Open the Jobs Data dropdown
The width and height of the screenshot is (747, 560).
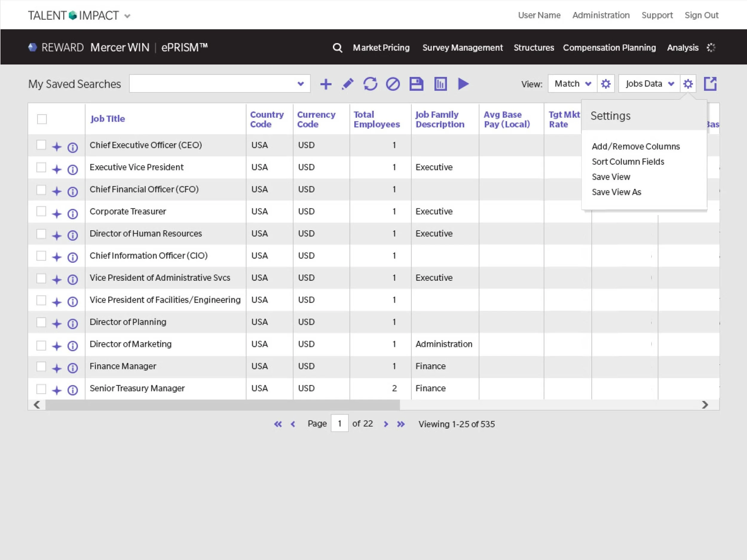[x=649, y=84]
